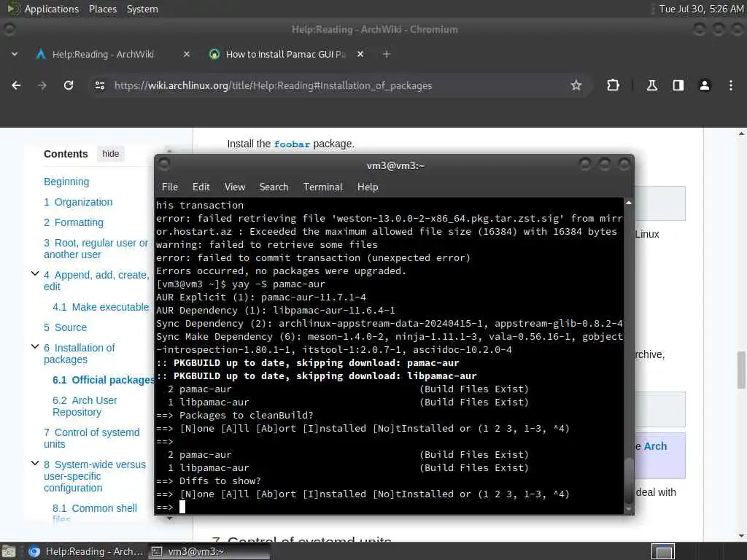Open terminal File menu

point(169,187)
